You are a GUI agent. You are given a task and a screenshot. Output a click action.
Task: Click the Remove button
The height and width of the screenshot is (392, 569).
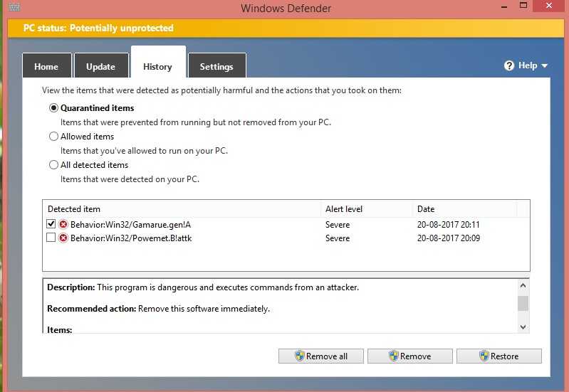(409, 356)
